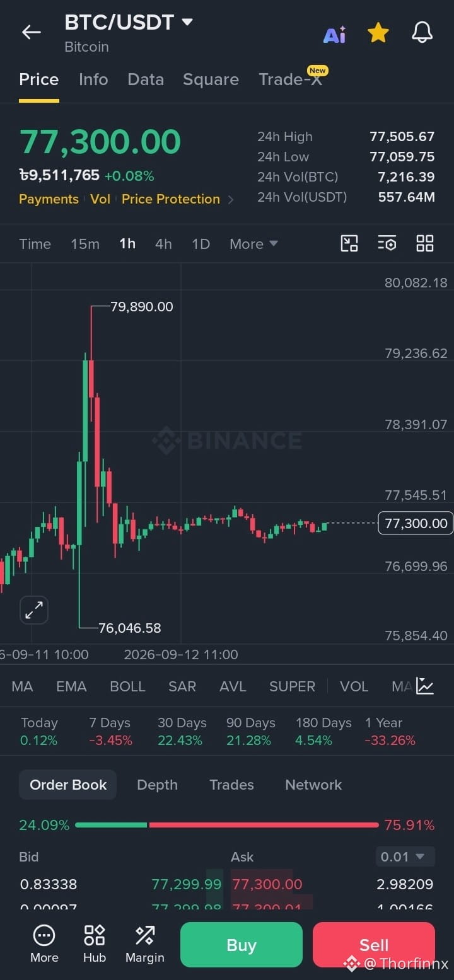Click the bid/ask ratio bar
The height and width of the screenshot is (980, 454).
[x=227, y=825]
